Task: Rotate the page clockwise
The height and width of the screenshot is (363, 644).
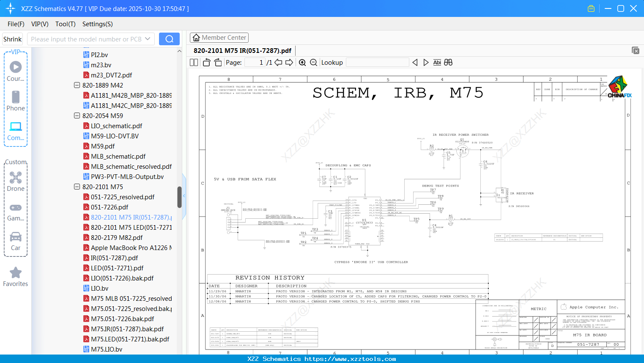Action: point(218,63)
